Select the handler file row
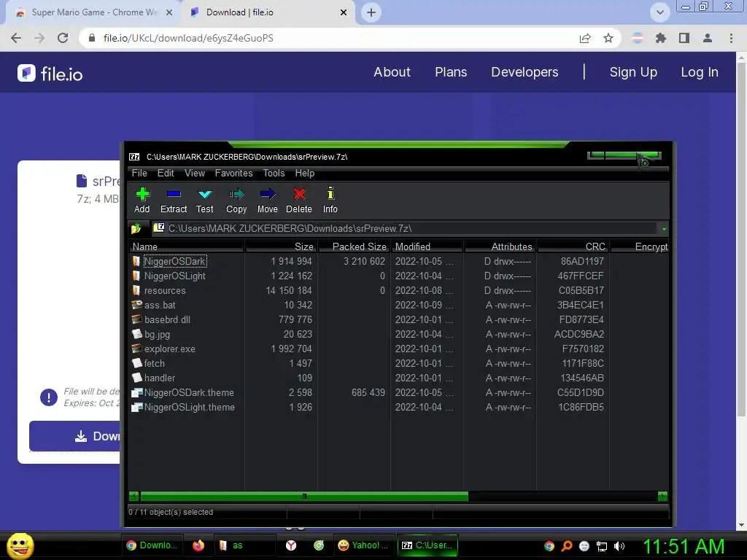747x560 pixels. [399, 378]
